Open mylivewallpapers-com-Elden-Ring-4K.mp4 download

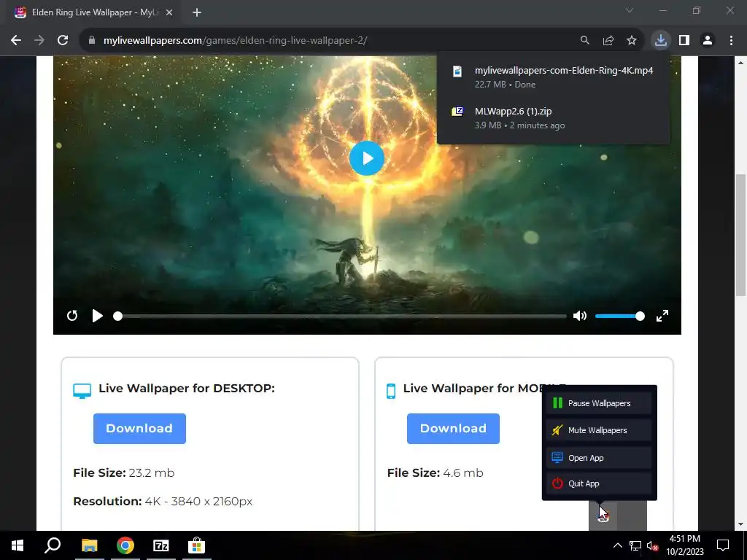[553, 77]
